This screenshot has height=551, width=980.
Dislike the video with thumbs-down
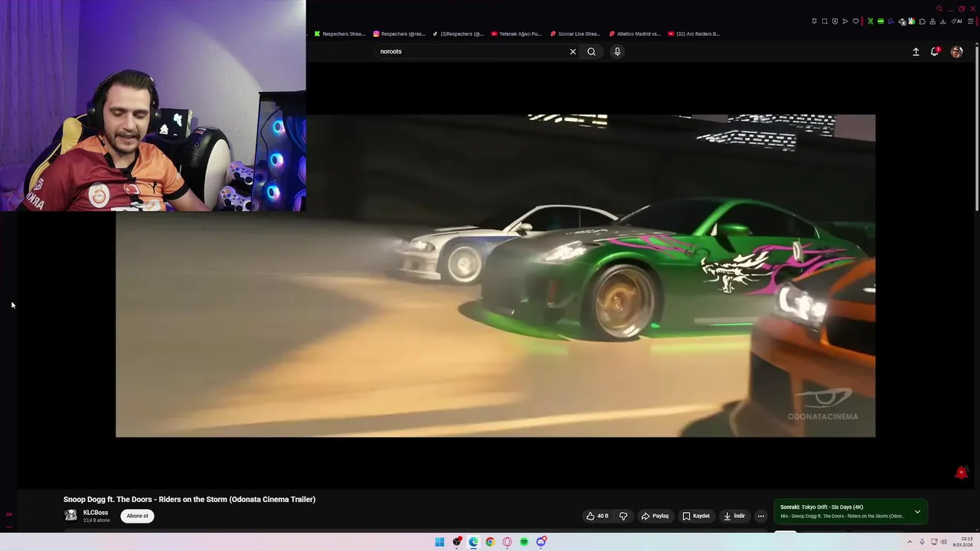623,516
